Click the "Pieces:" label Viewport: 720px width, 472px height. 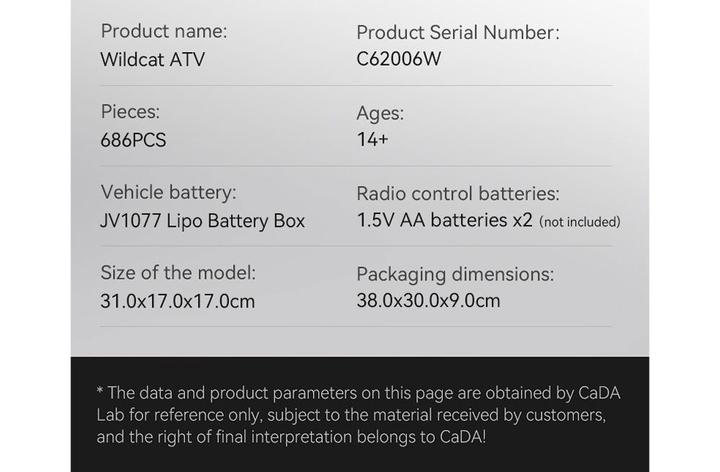pyautogui.click(x=130, y=112)
